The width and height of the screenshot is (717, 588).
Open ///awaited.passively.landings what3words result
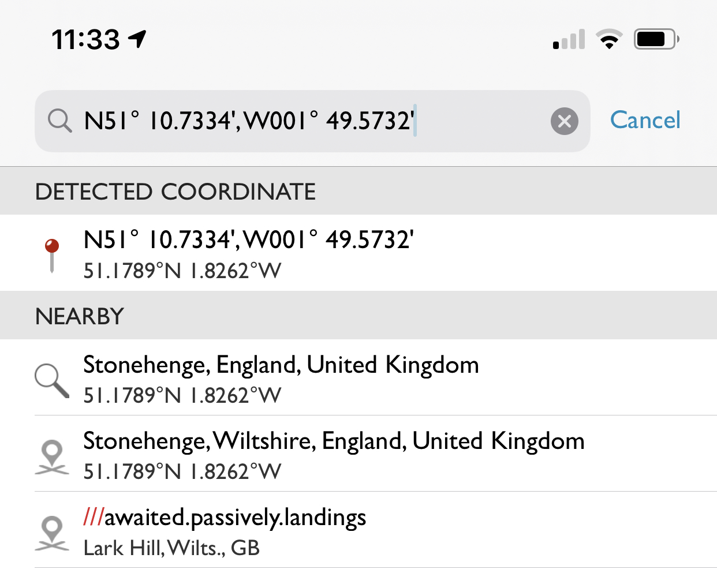[x=358, y=530]
